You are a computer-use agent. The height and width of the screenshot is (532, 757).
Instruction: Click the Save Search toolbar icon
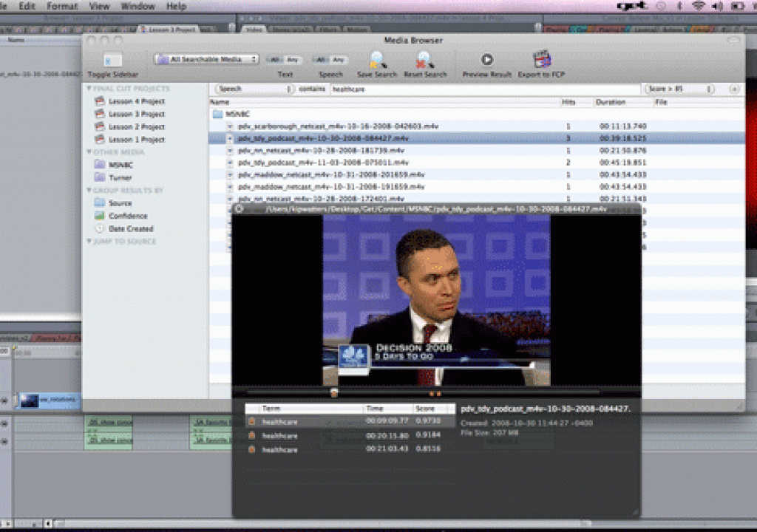click(x=376, y=60)
